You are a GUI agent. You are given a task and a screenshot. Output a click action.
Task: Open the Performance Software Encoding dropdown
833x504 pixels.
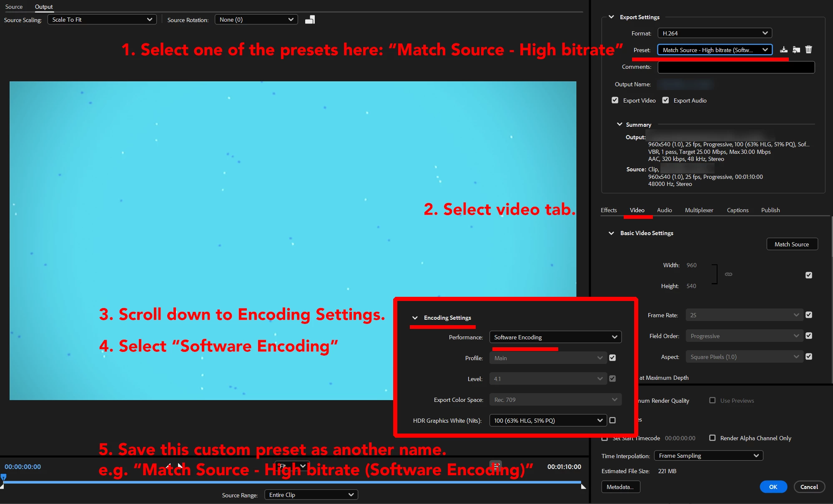555,337
